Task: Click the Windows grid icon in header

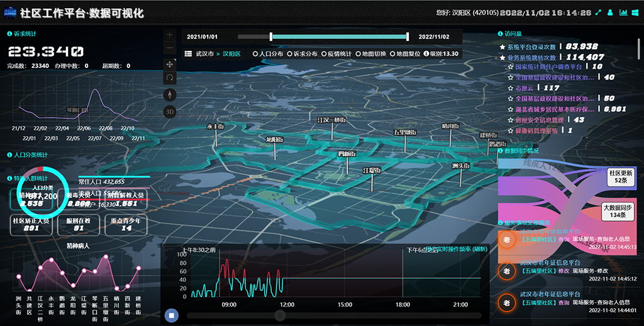Action: point(635,13)
